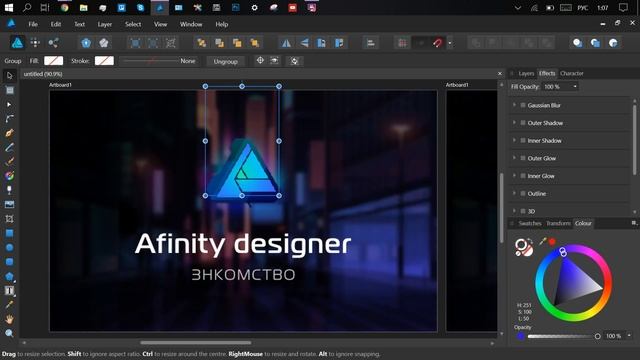
Task: Select the Place Image tool
Action: click(x=9, y=204)
